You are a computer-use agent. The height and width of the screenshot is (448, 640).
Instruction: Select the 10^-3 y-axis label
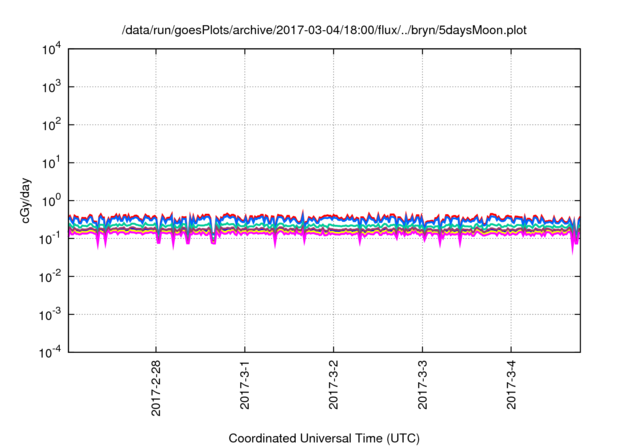[x=50, y=315]
